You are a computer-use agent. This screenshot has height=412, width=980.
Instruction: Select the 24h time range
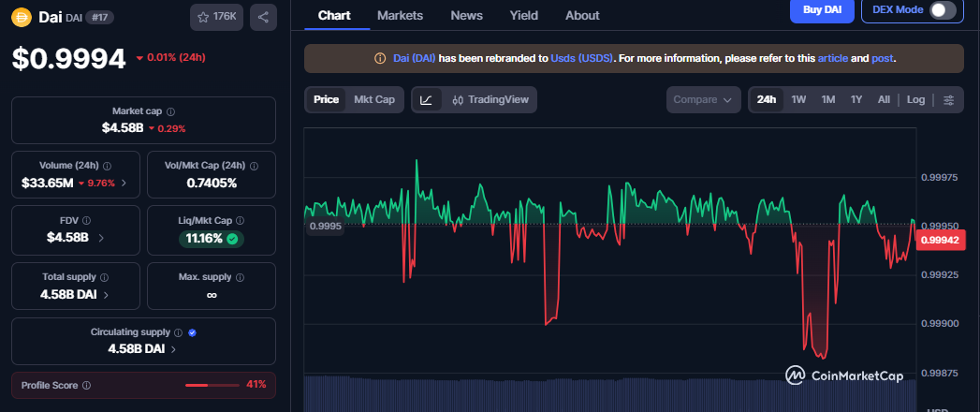(x=767, y=99)
